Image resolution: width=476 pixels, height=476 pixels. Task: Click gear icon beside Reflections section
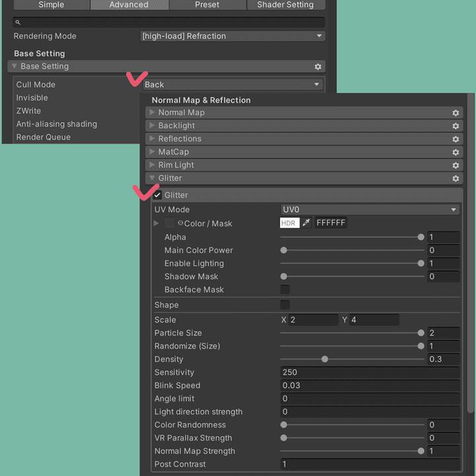point(456,139)
